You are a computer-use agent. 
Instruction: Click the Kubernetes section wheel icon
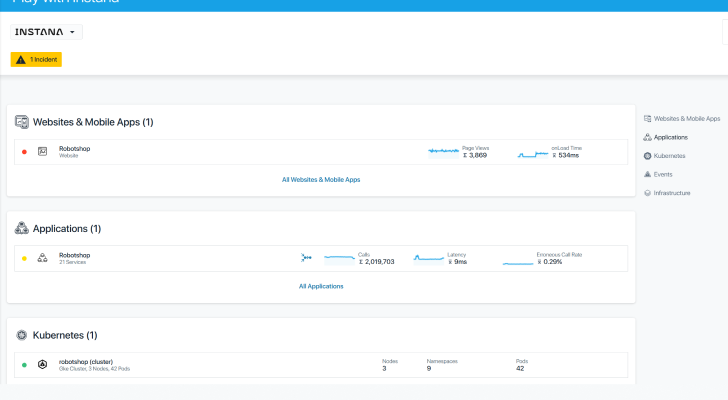tap(21, 335)
